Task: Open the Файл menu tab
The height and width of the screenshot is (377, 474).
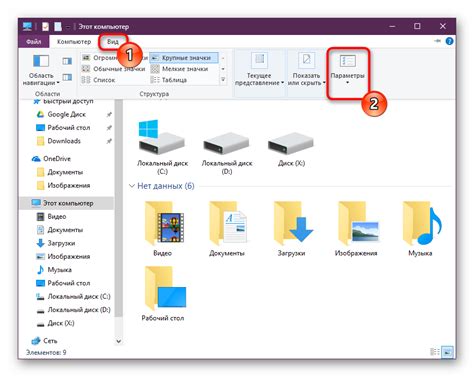Action: pos(34,42)
